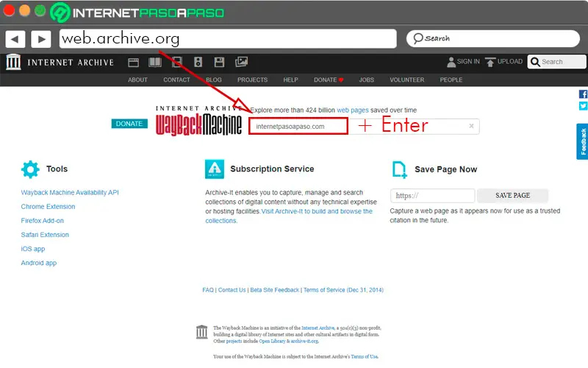The height and width of the screenshot is (368, 588).
Task: Click the footer archive-it.org link
Action: click(304, 341)
